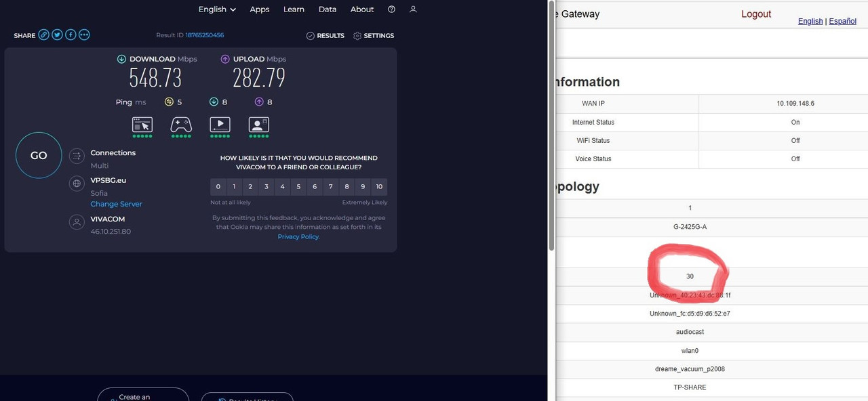Open the Privacy Policy link
The image size is (868, 401).
(298, 236)
